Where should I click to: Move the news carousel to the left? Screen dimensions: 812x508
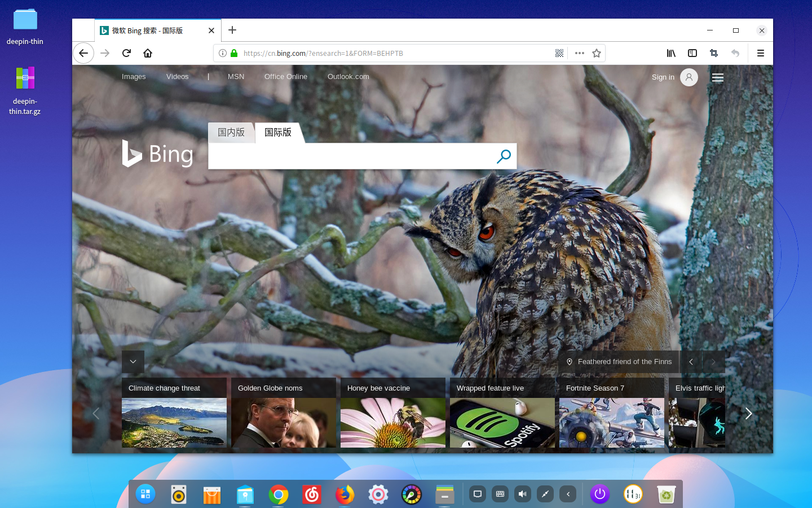[96, 414]
